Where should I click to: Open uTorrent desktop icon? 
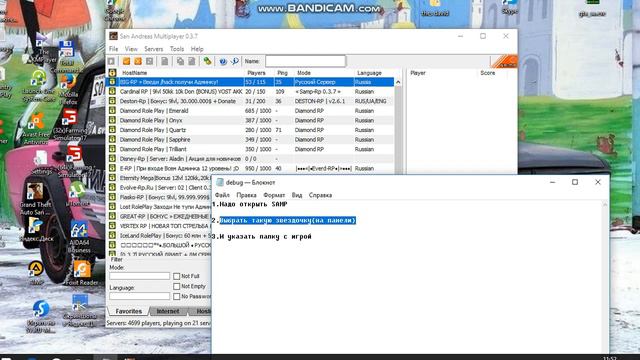pyautogui.click(x=77, y=194)
